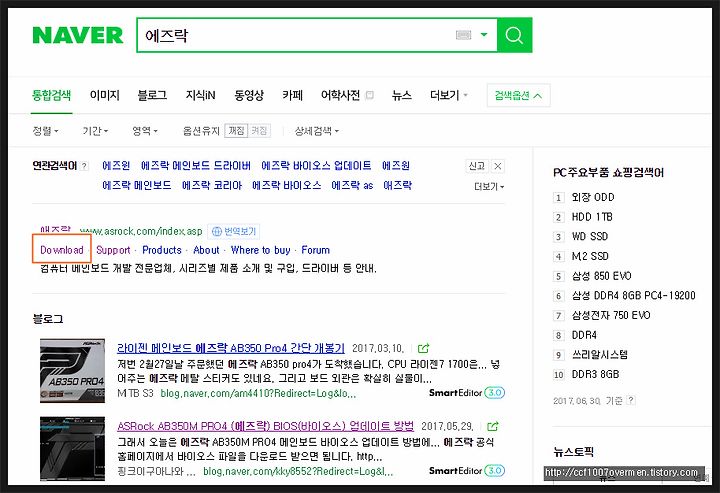Select shopping keyword 삼성전자 750 EVO
720x493 pixels.
(611, 315)
